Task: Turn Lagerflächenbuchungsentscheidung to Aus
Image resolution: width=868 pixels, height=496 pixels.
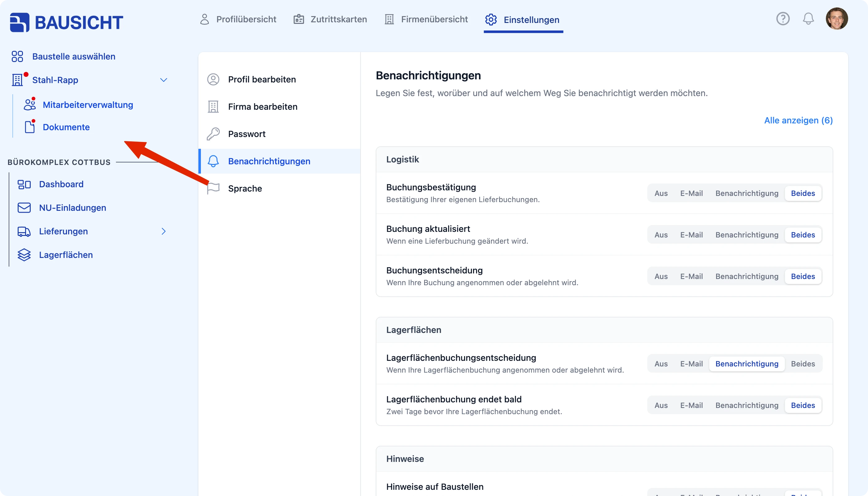Action: coord(661,364)
